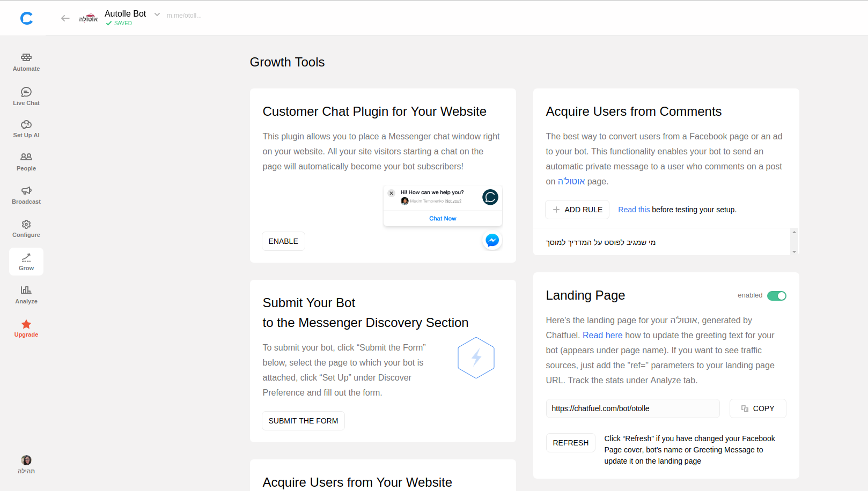Click Chat Now in the plugin preview

point(443,219)
